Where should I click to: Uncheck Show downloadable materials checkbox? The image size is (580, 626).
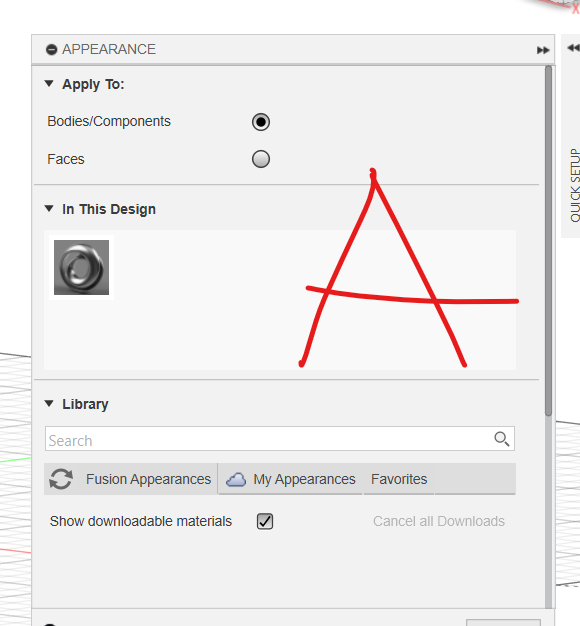pyautogui.click(x=265, y=521)
